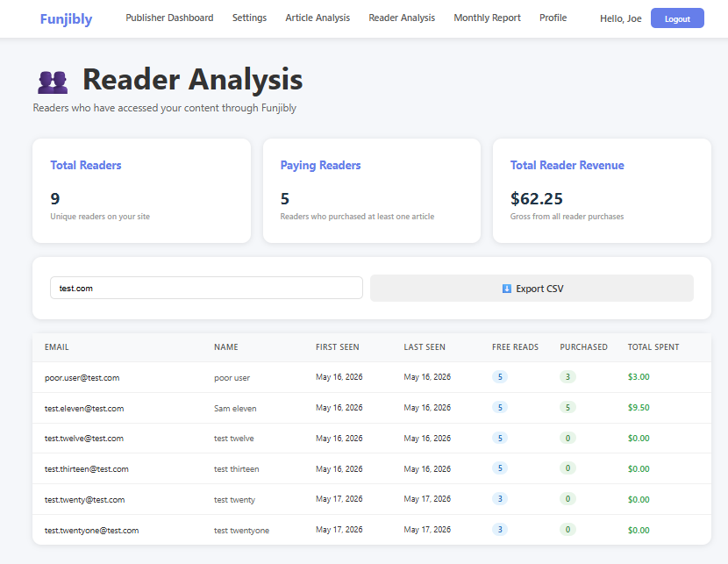The width and height of the screenshot is (728, 564).
Task: Open the Monthly Report page
Action: pos(487,18)
